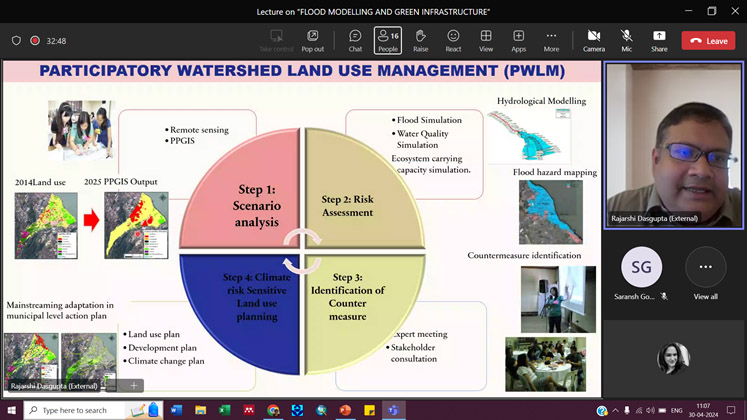
Task: Toggle the Camera on
Action: coord(594,40)
